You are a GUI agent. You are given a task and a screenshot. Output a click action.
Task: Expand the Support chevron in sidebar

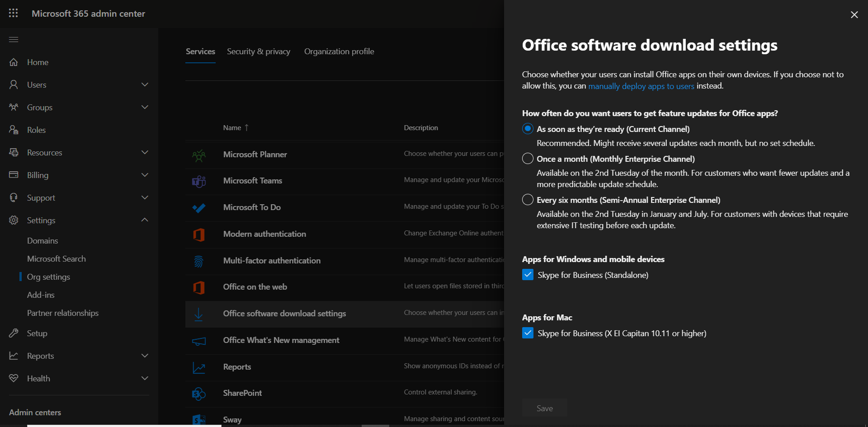pos(145,197)
